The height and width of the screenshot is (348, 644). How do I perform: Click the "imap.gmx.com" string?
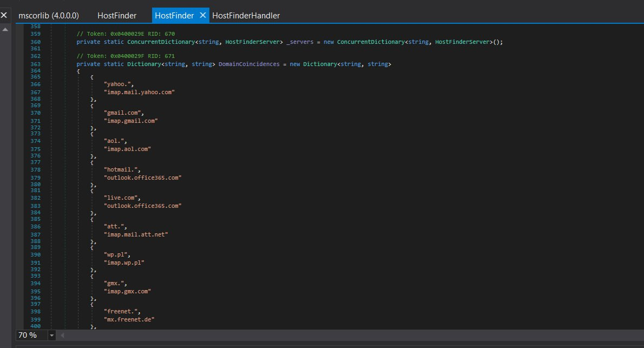point(127,292)
